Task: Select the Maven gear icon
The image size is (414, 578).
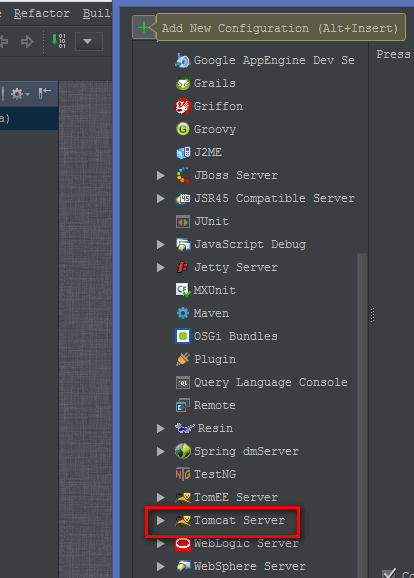Action: click(183, 313)
